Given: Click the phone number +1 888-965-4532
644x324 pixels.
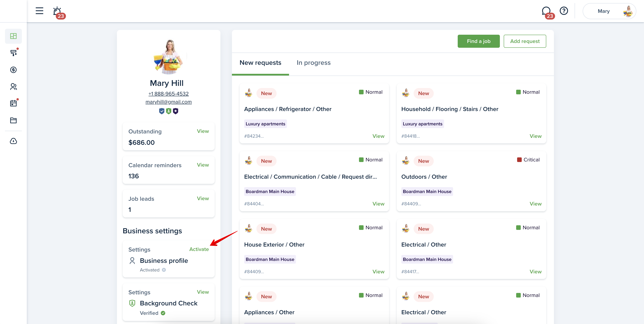Looking at the screenshot, I should 168,94.
